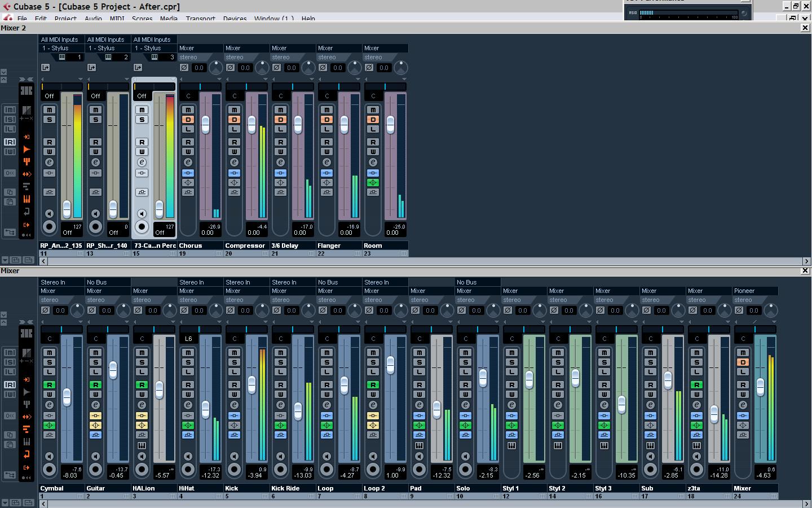812x508 pixels.
Task: Open All MIDI Inputs on RP_An...2_135 channel
Action: coord(61,40)
